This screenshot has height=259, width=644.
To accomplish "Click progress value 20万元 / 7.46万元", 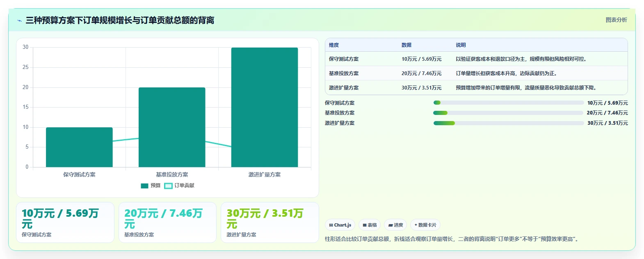I will tap(607, 113).
